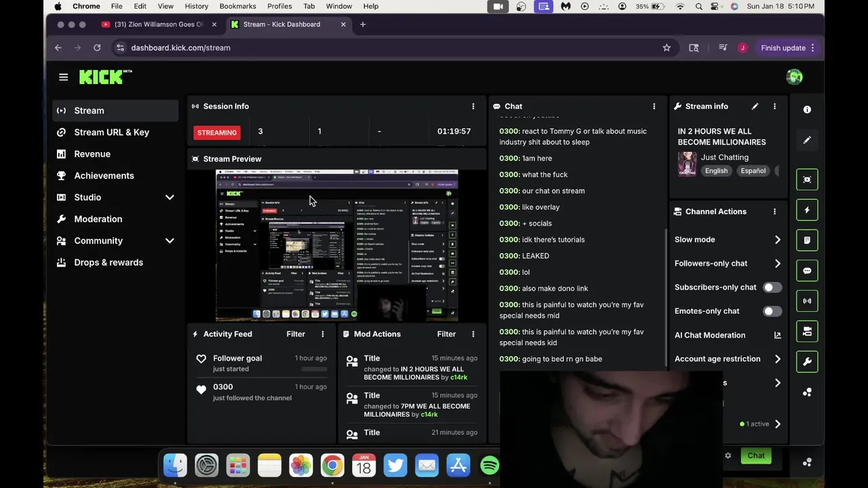
Task: Select the Español language tag
Action: coord(753,171)
